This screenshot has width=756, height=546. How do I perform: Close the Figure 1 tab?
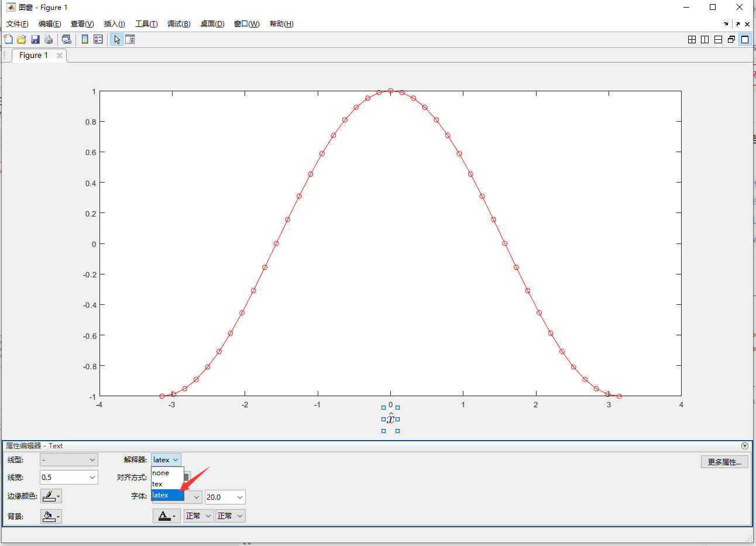pyautogui.click(x=60, y=56)
